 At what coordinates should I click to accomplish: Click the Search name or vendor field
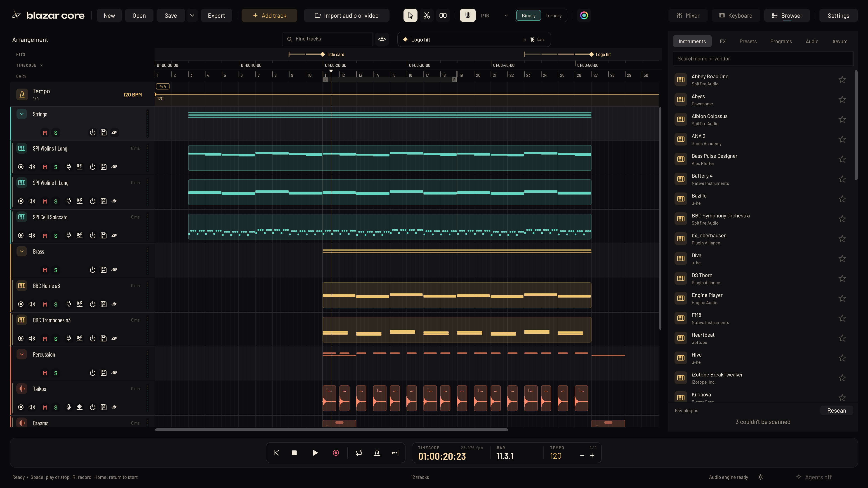click(763, 59)
